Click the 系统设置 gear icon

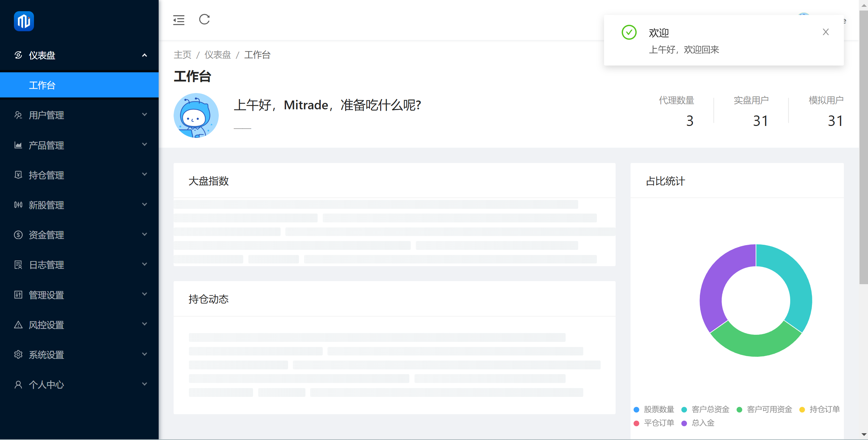[18, 355]
